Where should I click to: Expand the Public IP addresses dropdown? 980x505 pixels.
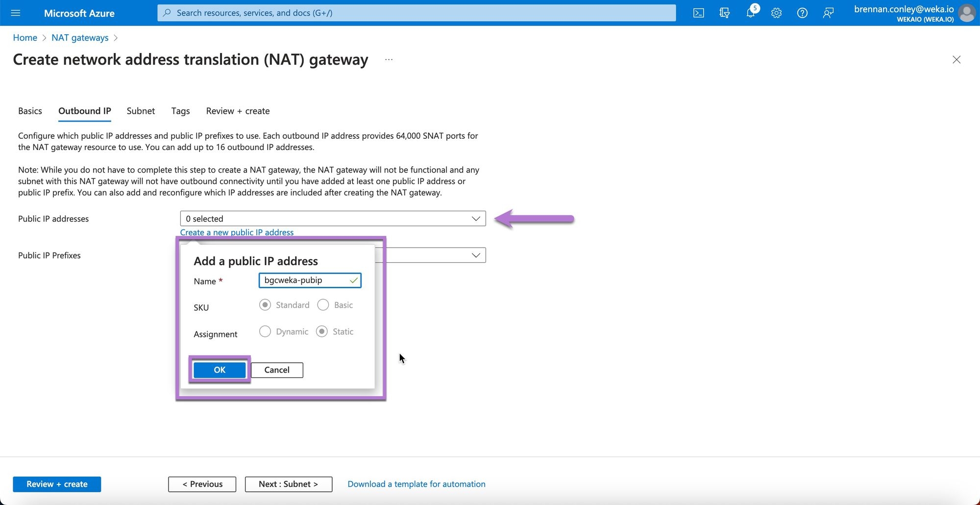tap(333, 219)
